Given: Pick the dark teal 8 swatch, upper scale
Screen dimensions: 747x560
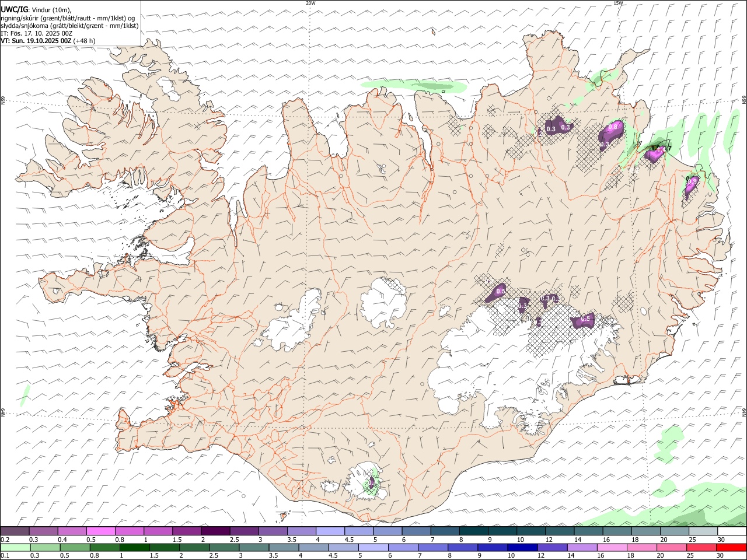Looking at the screenshot, I should pyautogui.click(x=473, y=531).
